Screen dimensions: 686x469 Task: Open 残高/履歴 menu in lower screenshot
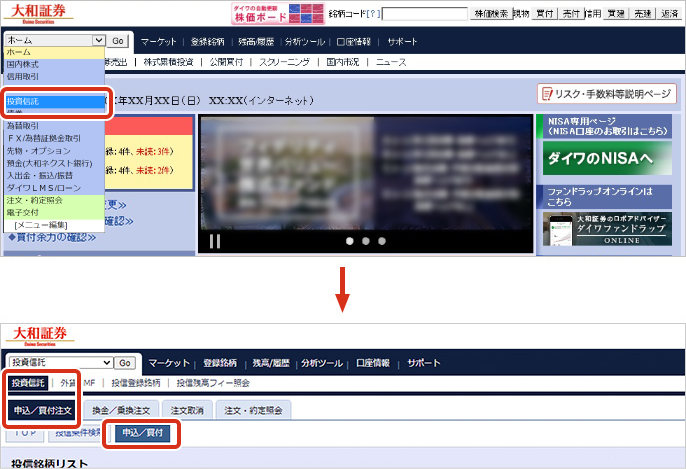pos(271,363)
